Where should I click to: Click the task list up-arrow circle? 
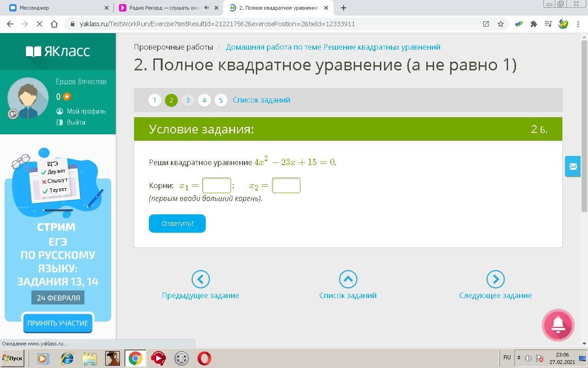tap(348, 279)
